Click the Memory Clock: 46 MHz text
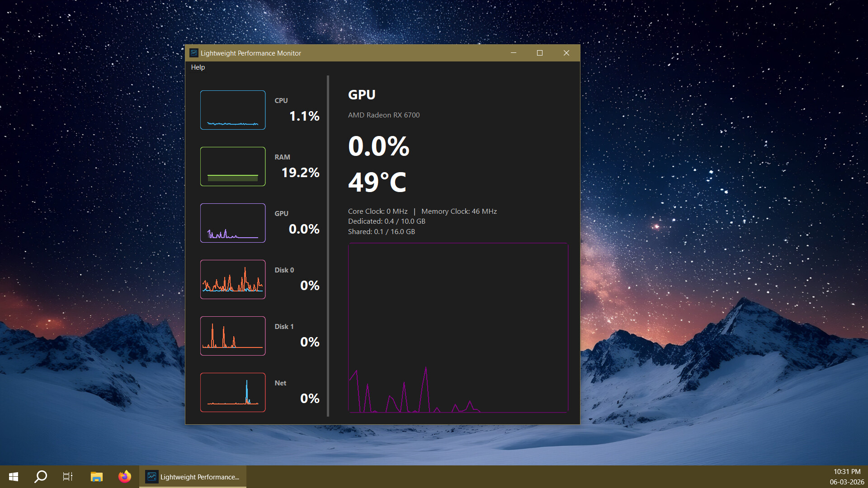868x488 pixels. [459, 211]
